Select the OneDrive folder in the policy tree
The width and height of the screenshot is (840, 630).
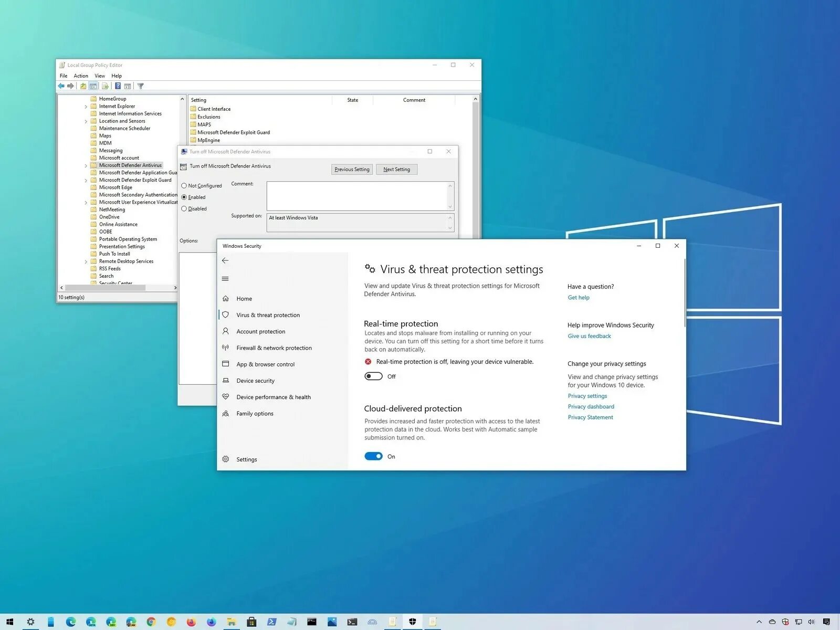click(109, 217)
